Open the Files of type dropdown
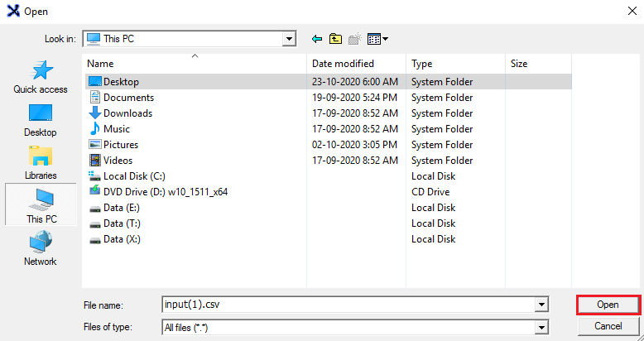 click(x=541, y=327)
